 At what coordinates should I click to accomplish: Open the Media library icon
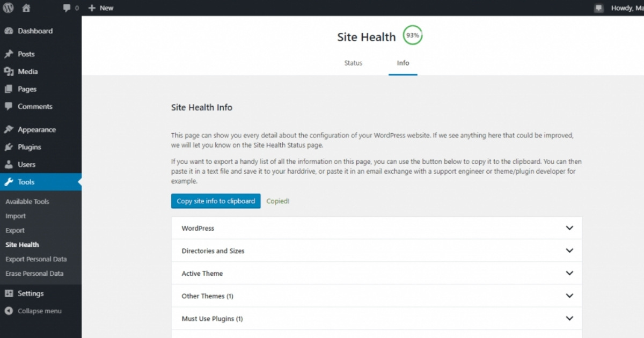coord(9,71)
